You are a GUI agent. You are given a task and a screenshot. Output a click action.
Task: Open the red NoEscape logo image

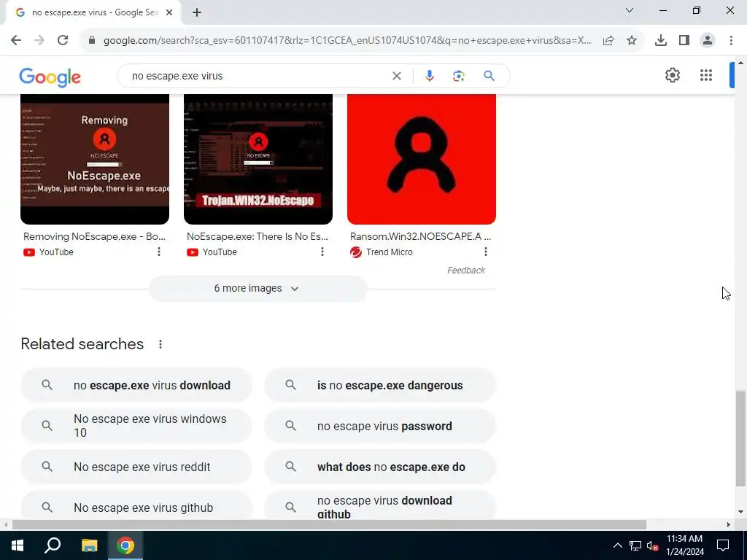[x=422, y=159]
